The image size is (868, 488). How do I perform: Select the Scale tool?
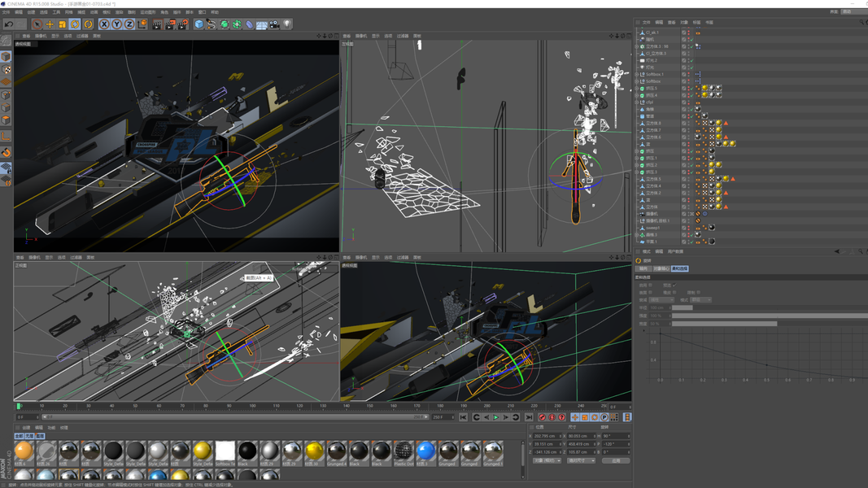coord(62,24)
